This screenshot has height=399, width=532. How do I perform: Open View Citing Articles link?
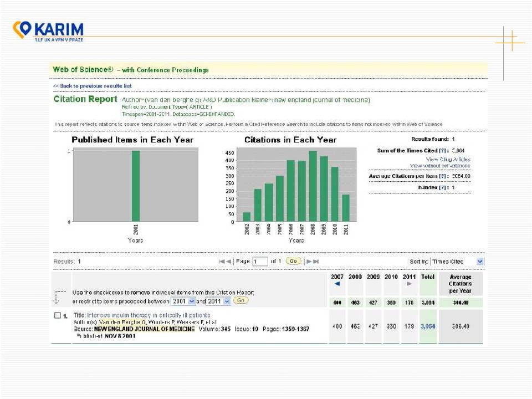[448, 159]
